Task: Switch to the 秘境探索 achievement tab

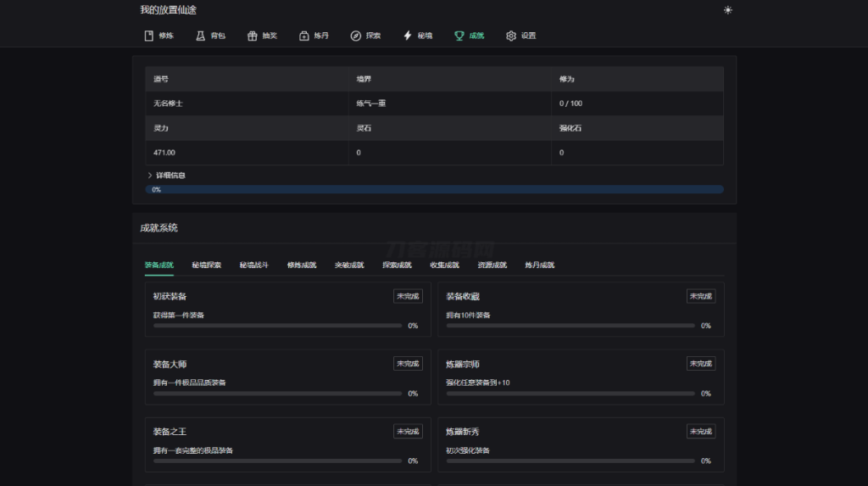Action: [207, 265]
